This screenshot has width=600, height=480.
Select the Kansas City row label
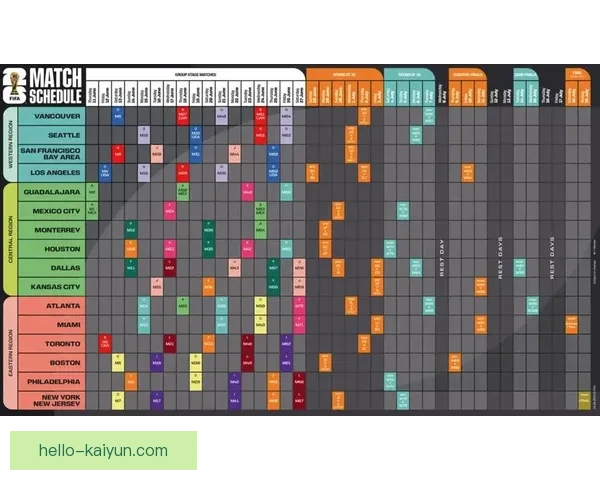coord(51,287)
